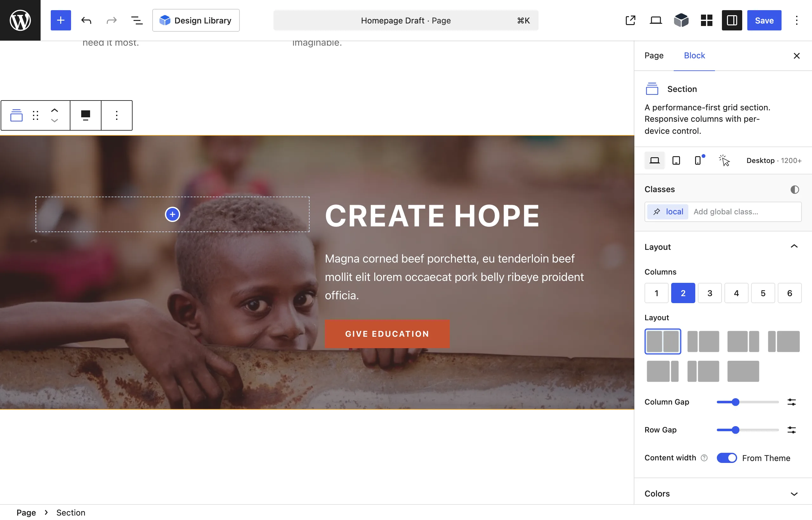Toggle the Settings sidebar panel
This screenshot has width=812, height=520.
[732, 20]
